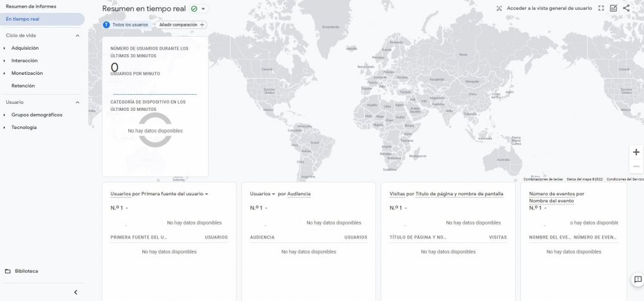The image size is (644, 301).
Task: Click TÍTULO DE PÁGINA Y NO... column header
Action: pos(418,237)
